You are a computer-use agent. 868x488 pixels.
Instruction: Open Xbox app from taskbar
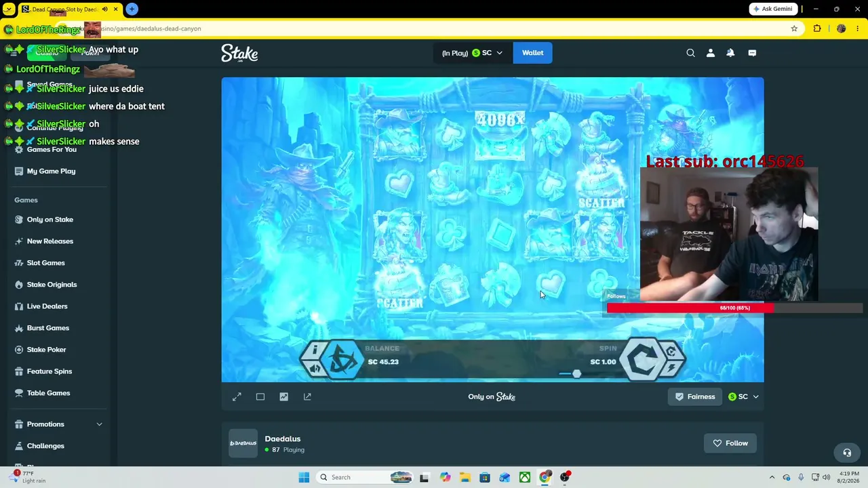coord(525,477)
